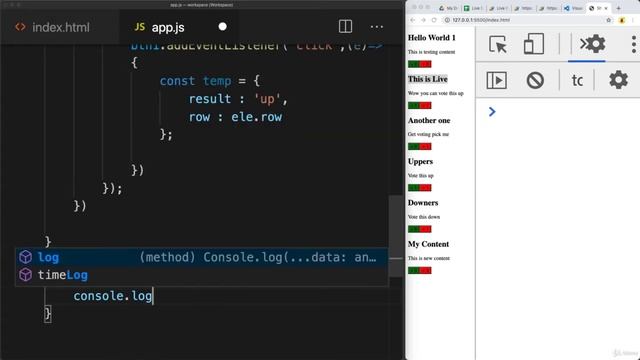Select the log autocomplete suggestion
The height and width of the screenshot is (360, 640).
coord(201,257)
